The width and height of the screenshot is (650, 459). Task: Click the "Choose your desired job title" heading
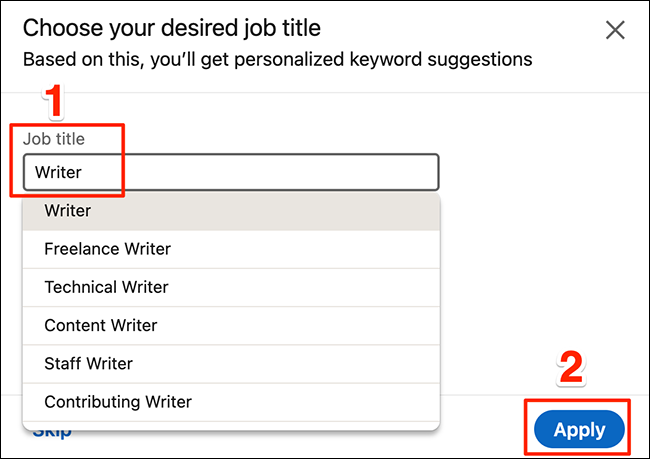[172, 28]
